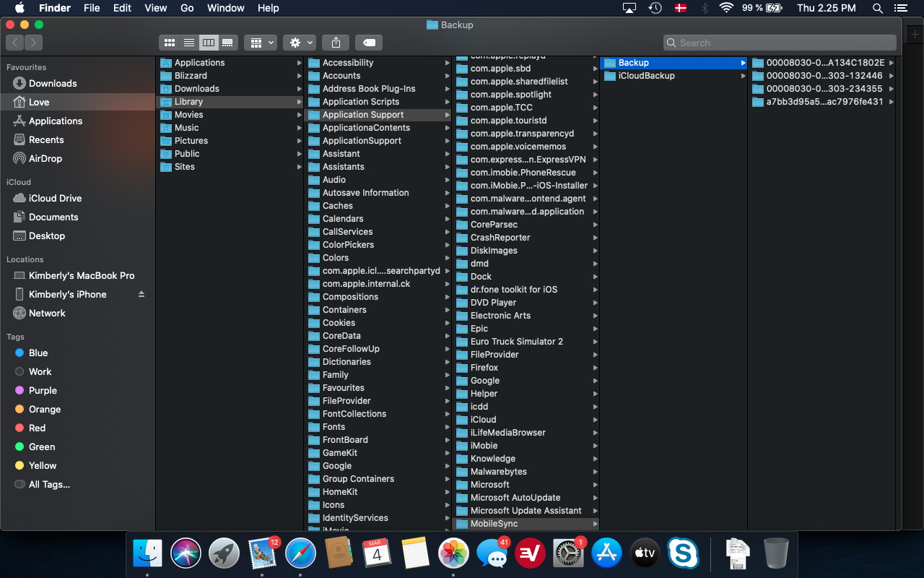This screenshot has height=578, width=924.
Task: Expand the Blizzard folder arrow
Action: pyautogui.click(x=299, y=76)
